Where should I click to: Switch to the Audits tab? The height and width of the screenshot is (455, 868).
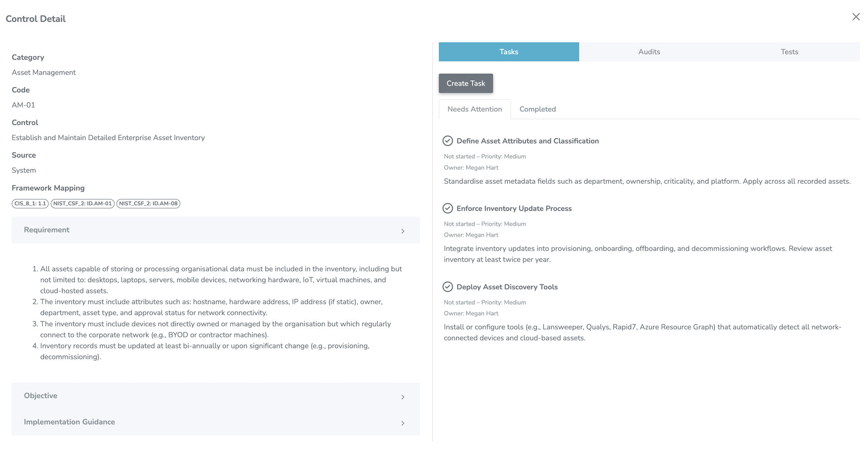click(649, 52)
